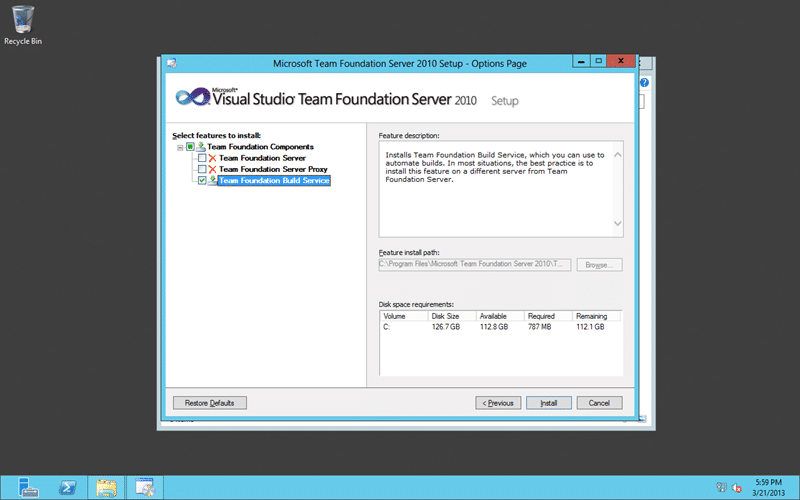Viewport: 800px width, 500px height.
Task: Cancel the setup wizard
Action: [x=599, y=403]
